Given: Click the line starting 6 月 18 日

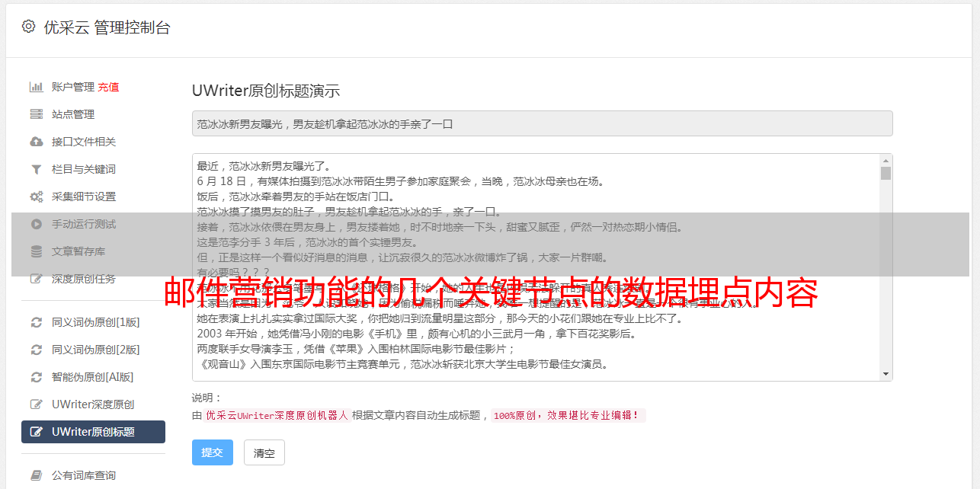Looking at the screenshot, I should pos(401,181).
